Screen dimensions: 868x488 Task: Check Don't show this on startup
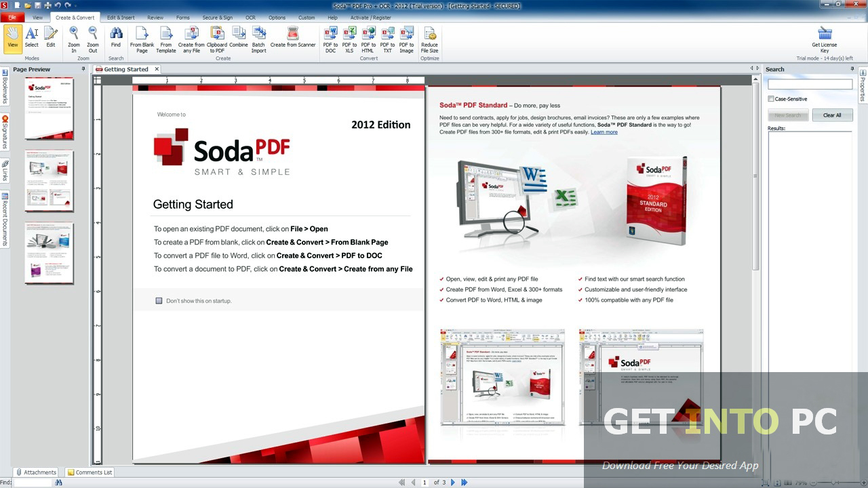coord(159,300)
